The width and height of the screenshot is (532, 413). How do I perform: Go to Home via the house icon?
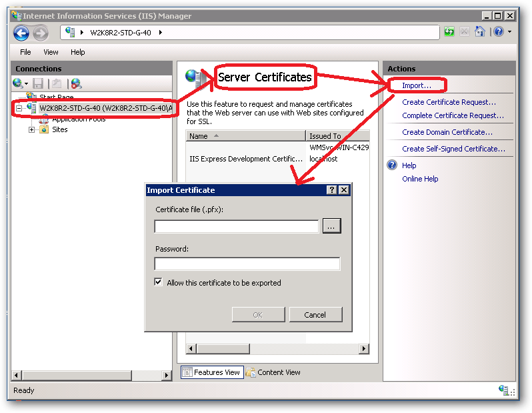(x=480, y=31)
